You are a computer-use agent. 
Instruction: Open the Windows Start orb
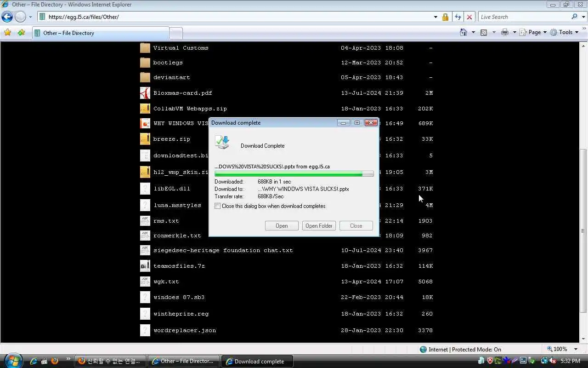point(12,361)
